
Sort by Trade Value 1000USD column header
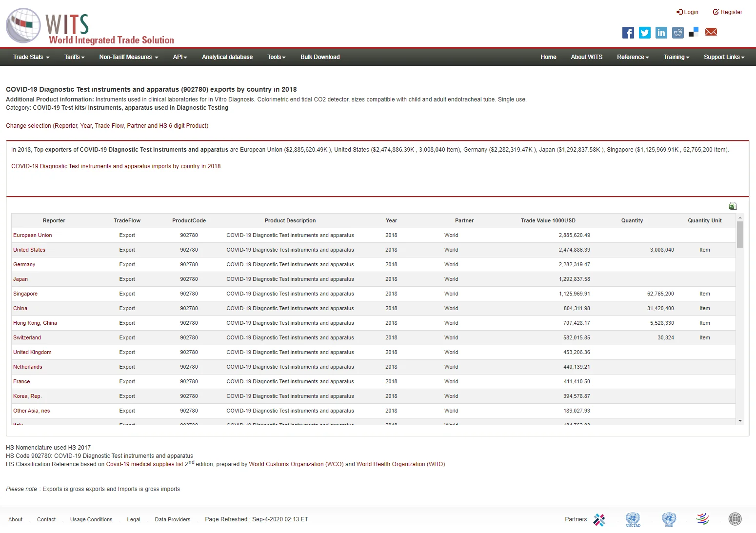[x=548, y=220]
